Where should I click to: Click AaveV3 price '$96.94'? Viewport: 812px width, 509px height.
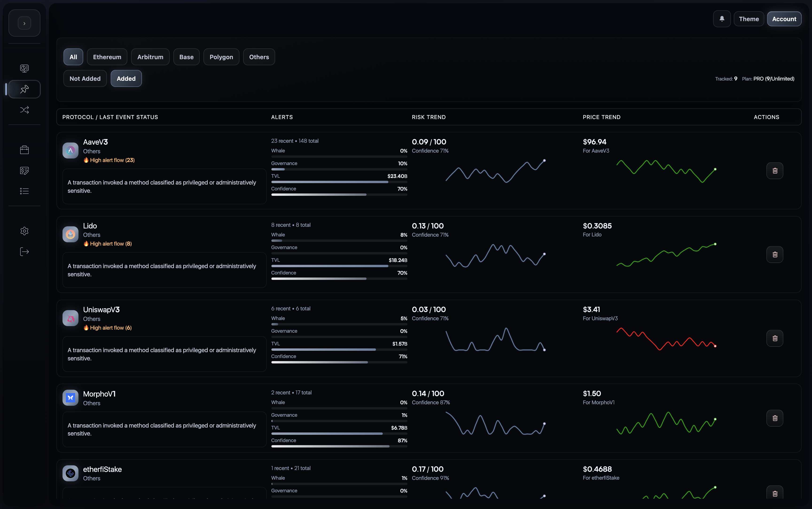pos(594,142)
